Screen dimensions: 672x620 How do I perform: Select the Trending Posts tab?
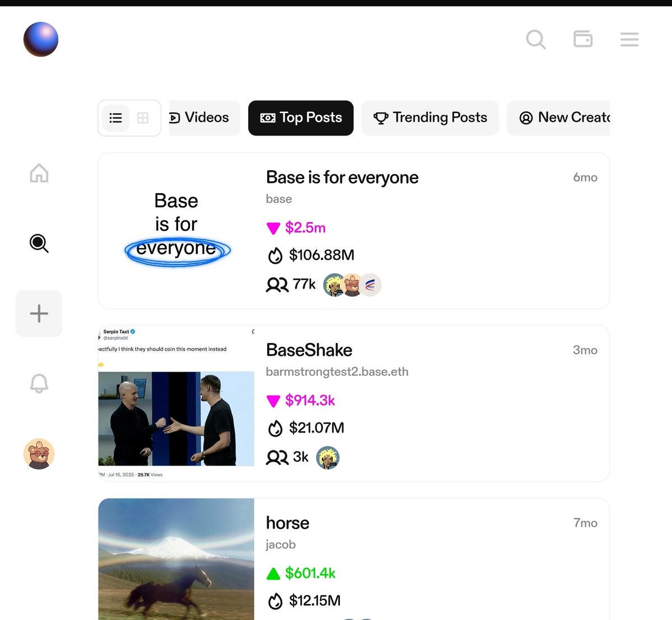[430, 118]
